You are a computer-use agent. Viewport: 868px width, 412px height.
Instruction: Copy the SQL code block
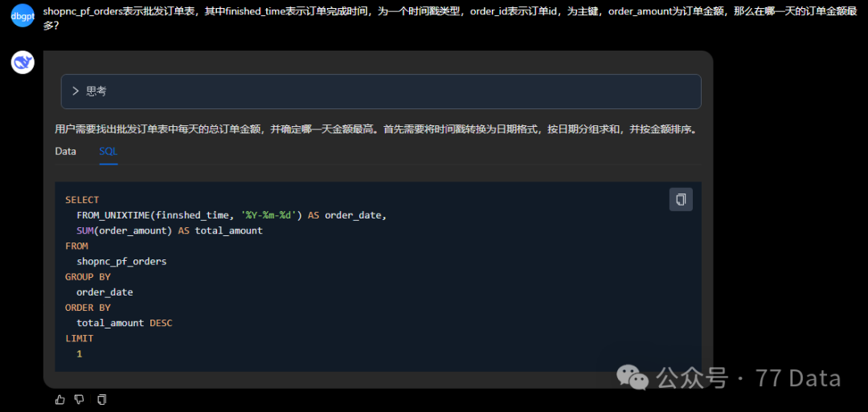(681, 199)
